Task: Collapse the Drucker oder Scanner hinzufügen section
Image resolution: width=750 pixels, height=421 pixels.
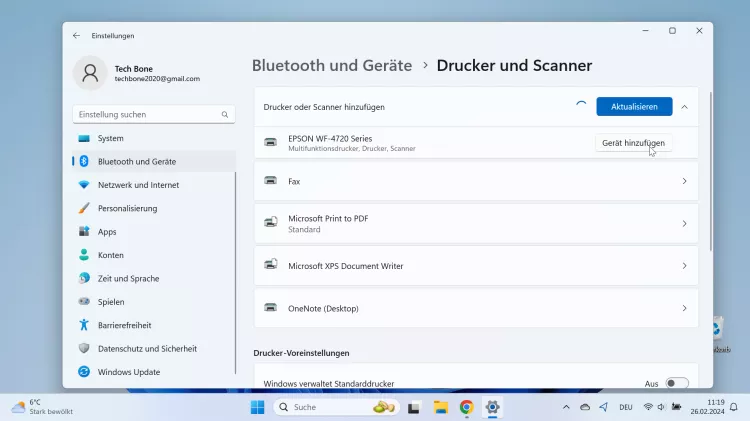Action: click(684, 107)
